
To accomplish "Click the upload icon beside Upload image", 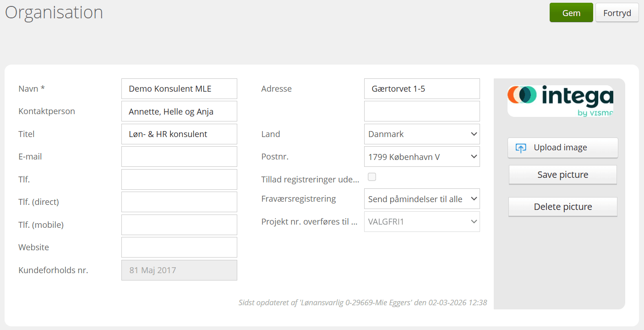I will pos(521,148).
